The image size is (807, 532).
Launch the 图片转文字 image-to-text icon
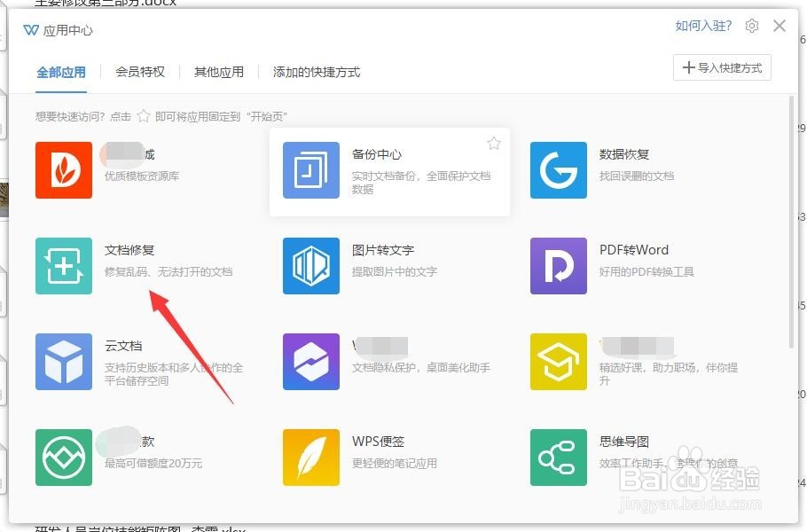pos(311,265)
